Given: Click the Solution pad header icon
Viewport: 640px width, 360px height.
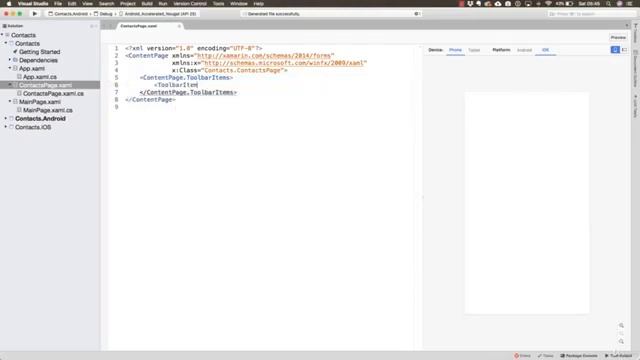Looking at the screenshot, I should (4, 26).
